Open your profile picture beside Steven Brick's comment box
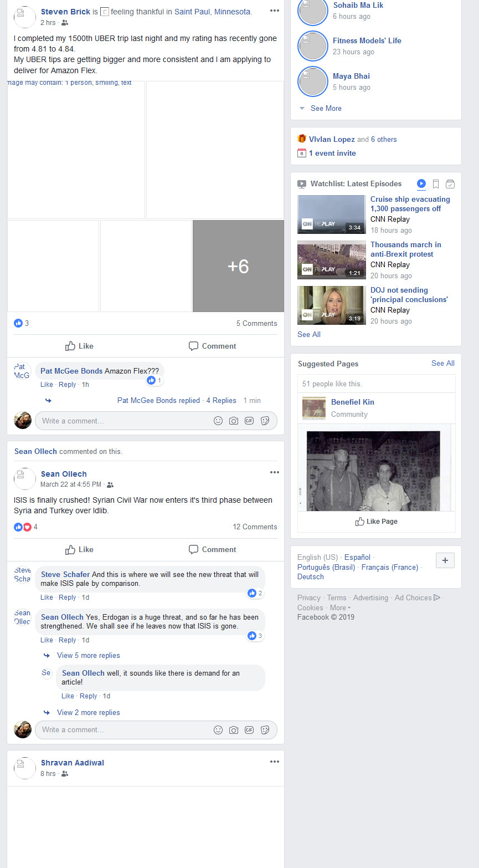This screenshot has height=868, width=479. pos(23,421)
